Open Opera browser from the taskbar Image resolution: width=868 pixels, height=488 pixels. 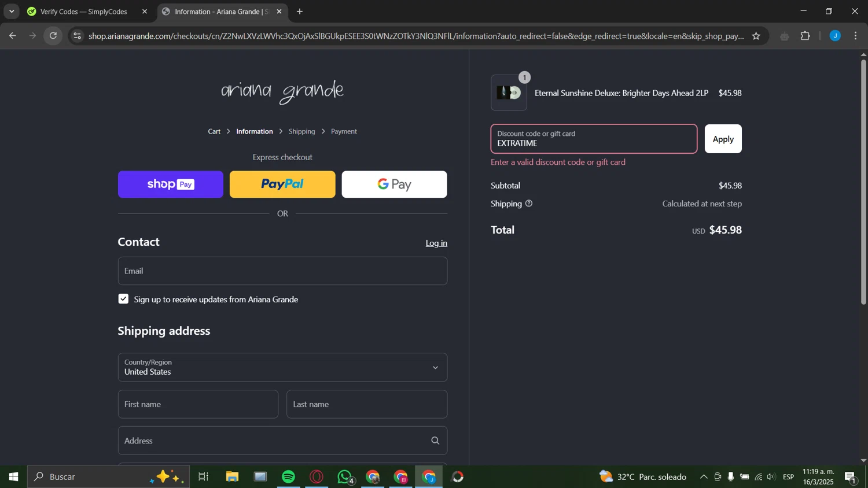click(317, 477)
